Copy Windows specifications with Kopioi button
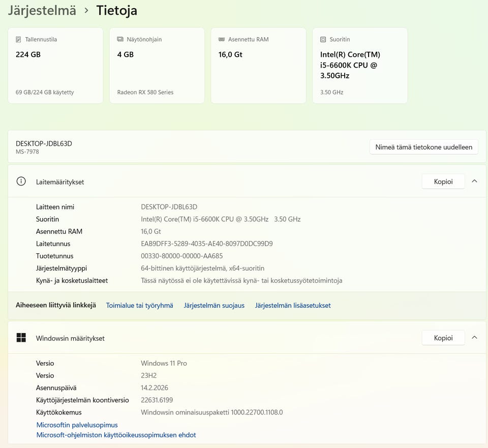Screen dimensions: 488x448 coord(443,338)
